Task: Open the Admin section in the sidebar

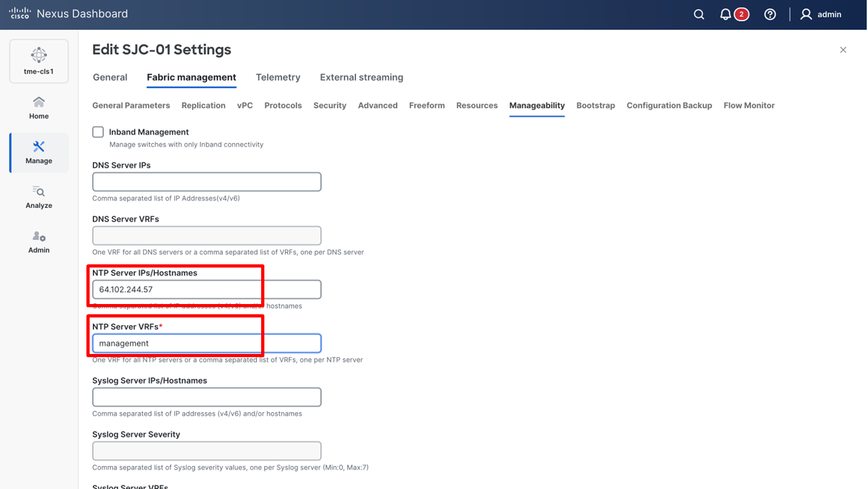Action: click(38, 241)
